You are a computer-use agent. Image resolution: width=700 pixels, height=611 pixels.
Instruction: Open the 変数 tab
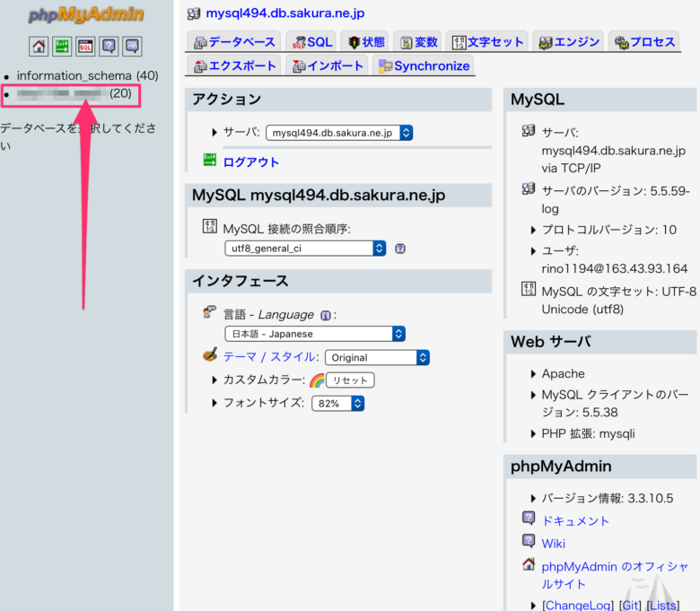click(418, 42)
